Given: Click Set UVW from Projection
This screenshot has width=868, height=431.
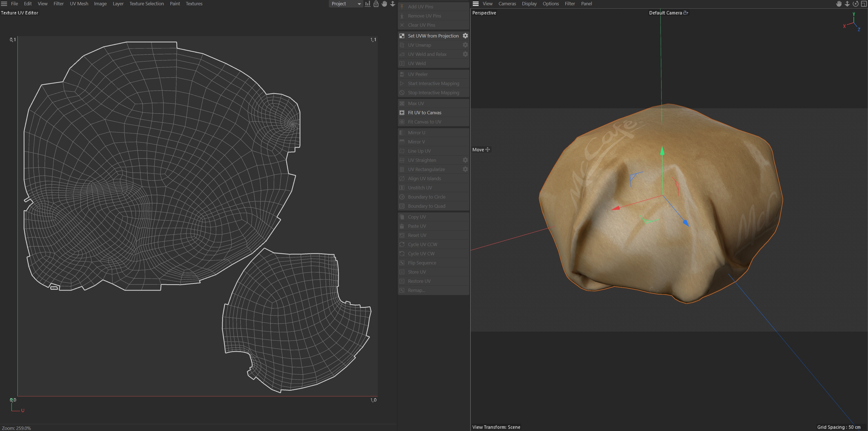Looking at the screenshot, I should tap(433, 36).
